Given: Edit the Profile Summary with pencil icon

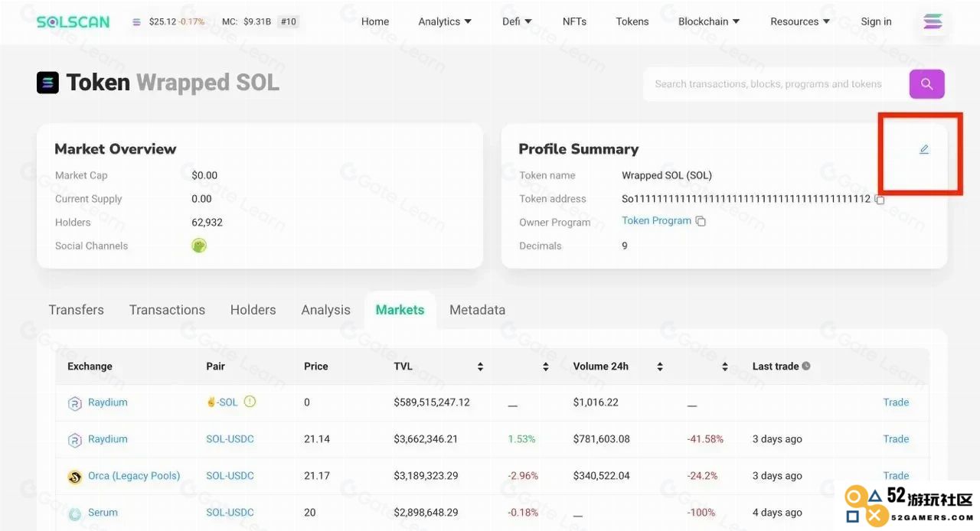Looking at the screenshot, I should pyautogui.click(x=924, y=149).
